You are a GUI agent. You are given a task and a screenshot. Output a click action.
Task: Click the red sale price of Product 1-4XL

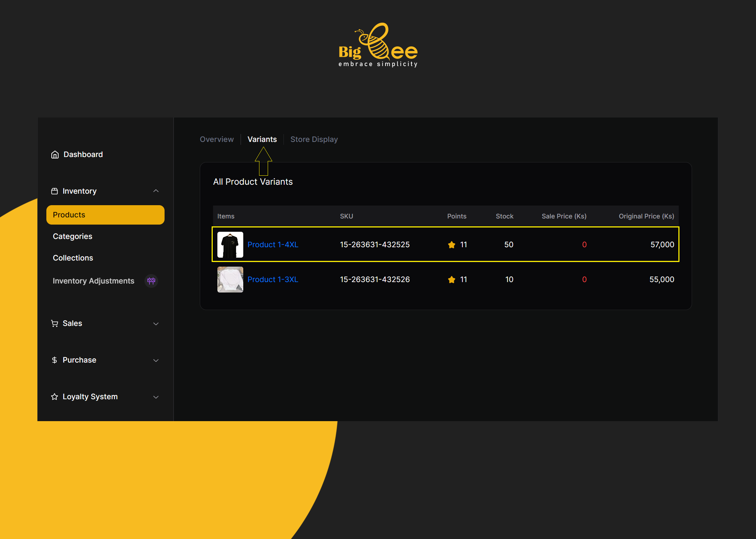584,245
